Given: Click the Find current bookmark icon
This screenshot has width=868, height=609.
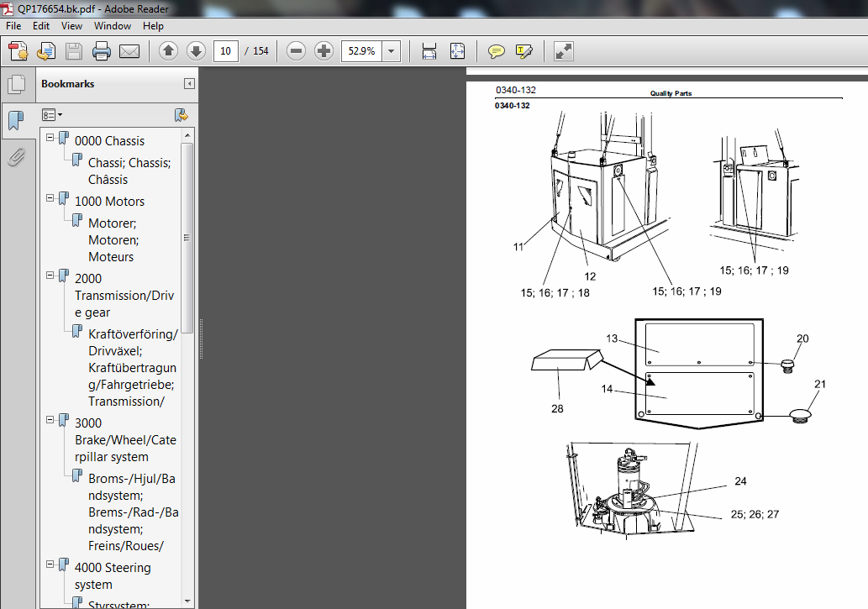Looking at the screenshot, I should pyautogui.click(x=181, y=115).
